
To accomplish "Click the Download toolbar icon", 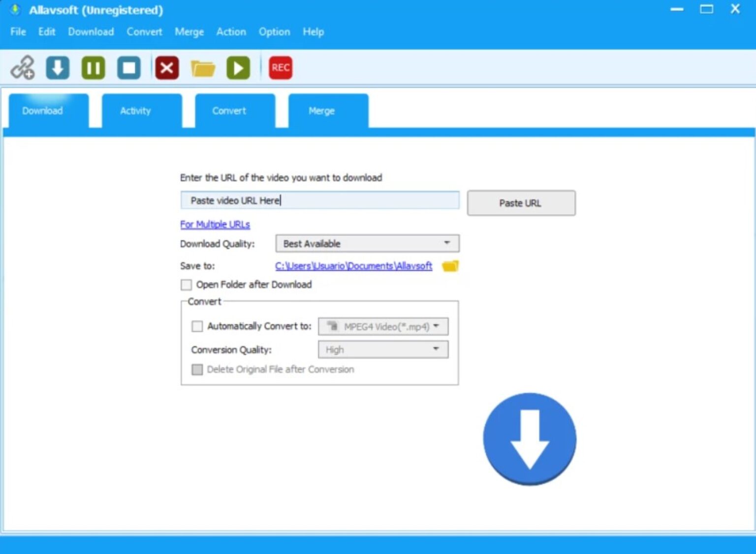I will click(57, 67).
